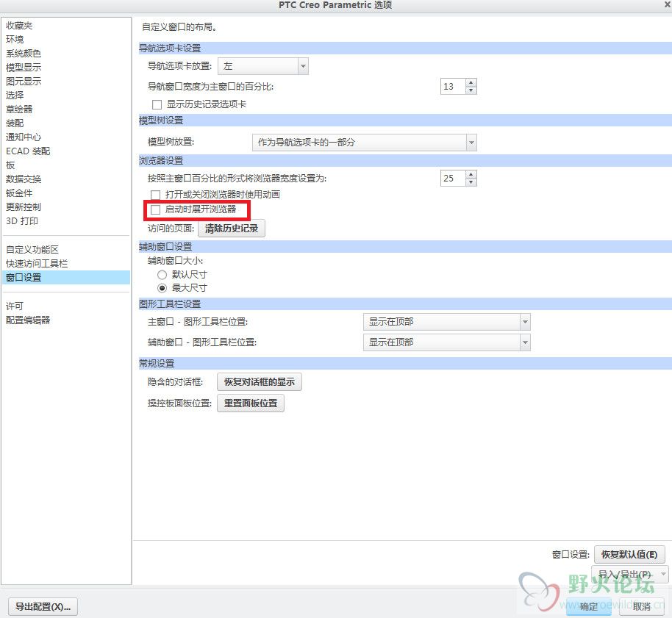
Task: Click 恢复对话框的显示 button
Action: (x=260, y=382)
